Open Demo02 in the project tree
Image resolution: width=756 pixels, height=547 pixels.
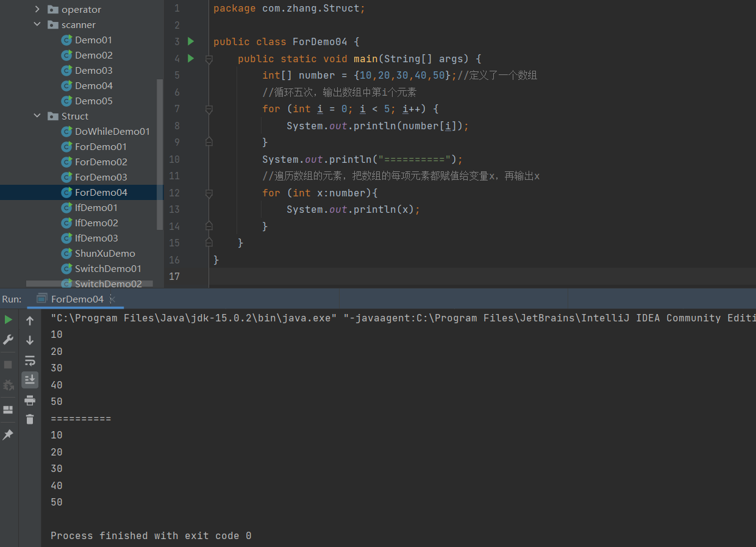tap(93, 55)
